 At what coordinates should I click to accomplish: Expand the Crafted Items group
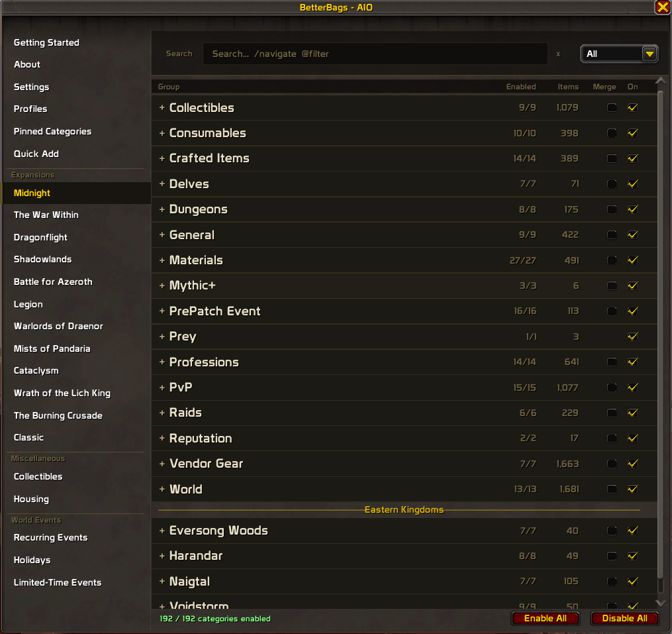tap(162, 158)
